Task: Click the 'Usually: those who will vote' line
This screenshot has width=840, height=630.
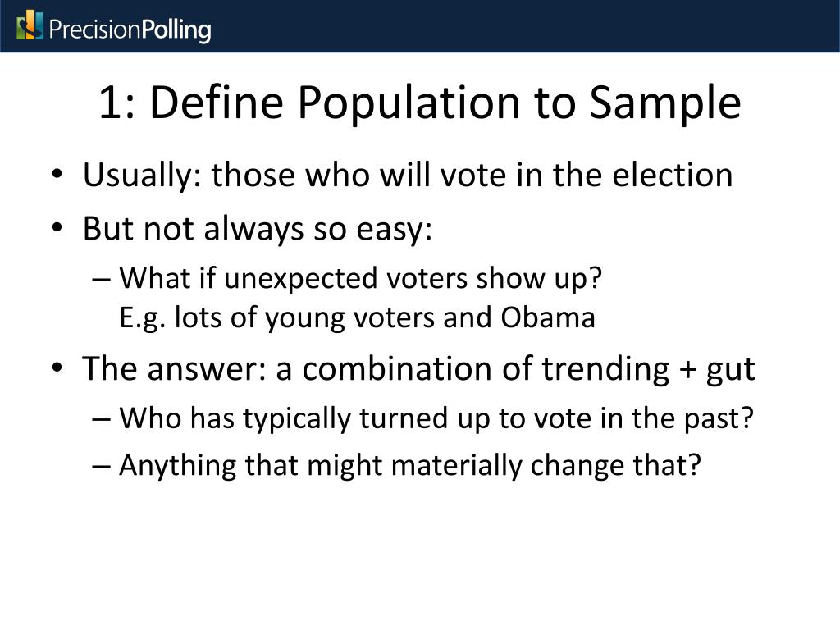Action: click(407, 175)
